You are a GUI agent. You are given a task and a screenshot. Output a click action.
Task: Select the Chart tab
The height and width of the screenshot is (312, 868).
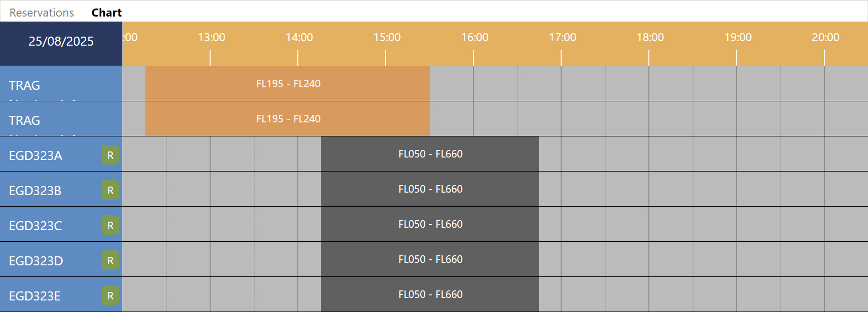pyautogui.click(x=106, y=12)
